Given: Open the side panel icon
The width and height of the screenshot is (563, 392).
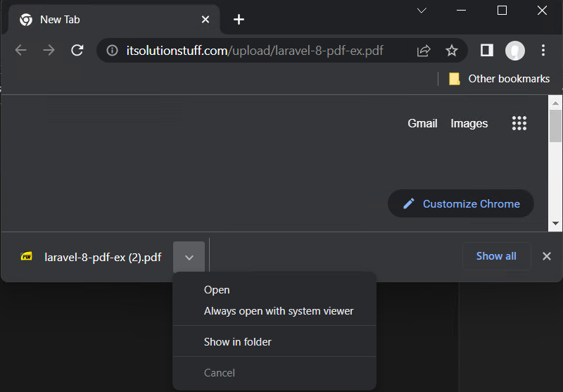Looking at the screenshot, I should pos(487,50).
